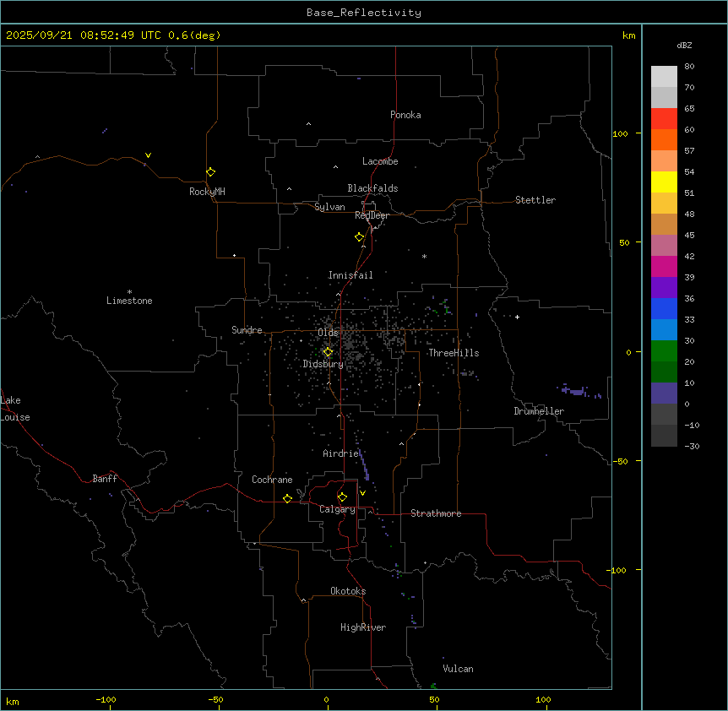728x711 pixels.
Task: Click the white asterisk marker east of Innisfail
Action: point(425,257)
